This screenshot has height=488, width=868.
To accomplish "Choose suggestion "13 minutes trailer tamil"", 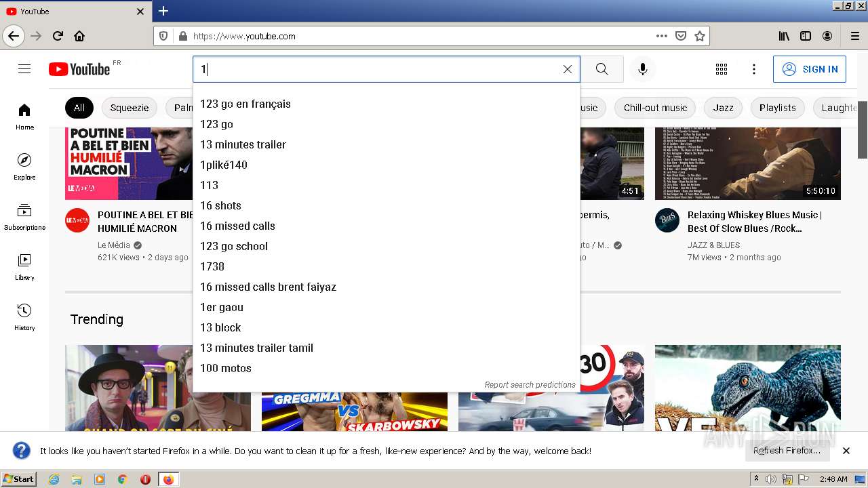I will click(x=387, y=348).
